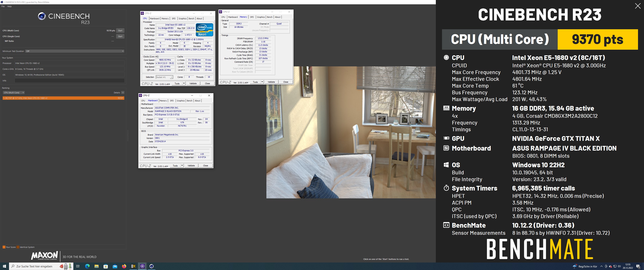Close the BenchMate result overlay
Image resolution: width=644 pixels, height=270 pixels.
coord(638,6)
